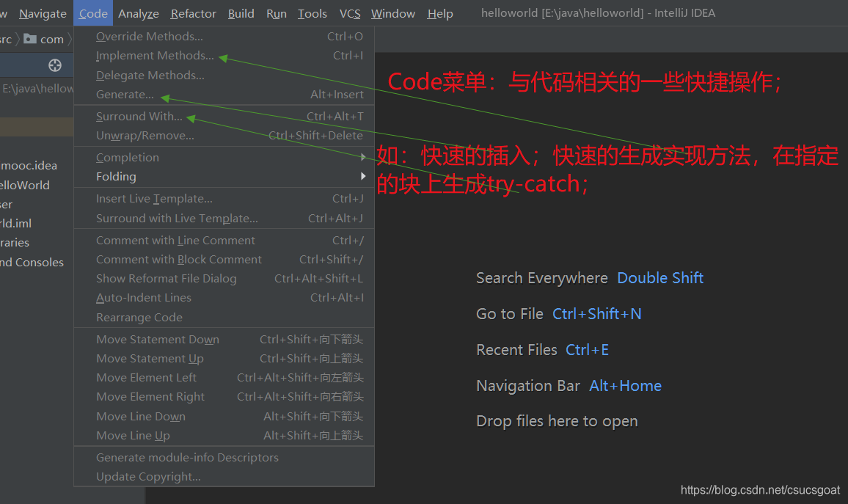The image size is (848, 504).
Task: Select Generate... menu item
Action: tap(224, 95)
